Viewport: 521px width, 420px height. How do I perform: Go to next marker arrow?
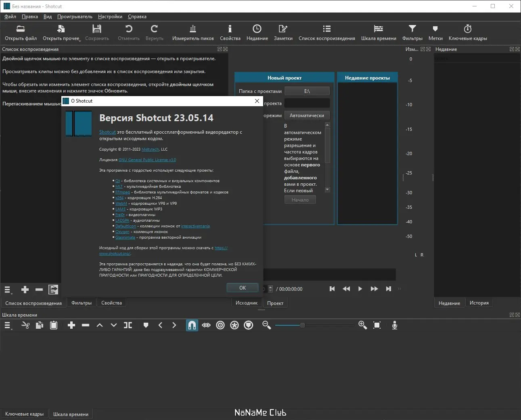click(x=174, y=325)
